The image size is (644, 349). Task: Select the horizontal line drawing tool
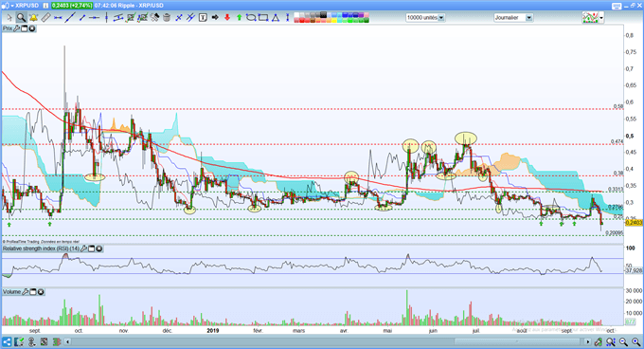pos(58,18)
